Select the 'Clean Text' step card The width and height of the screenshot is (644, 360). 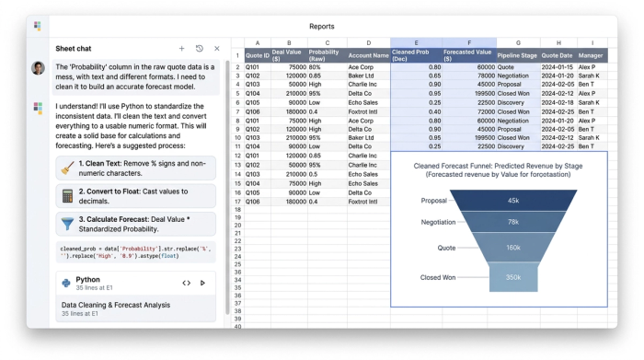point(135,168)
